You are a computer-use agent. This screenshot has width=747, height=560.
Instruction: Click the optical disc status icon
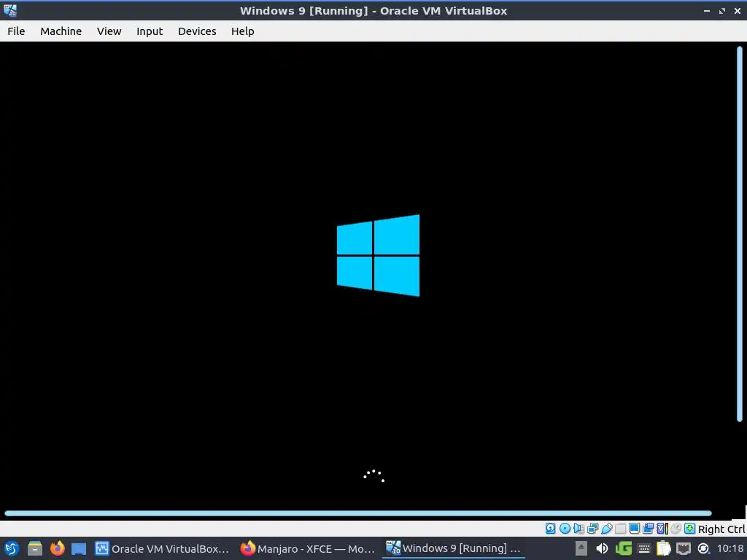(x=565, y=529)
